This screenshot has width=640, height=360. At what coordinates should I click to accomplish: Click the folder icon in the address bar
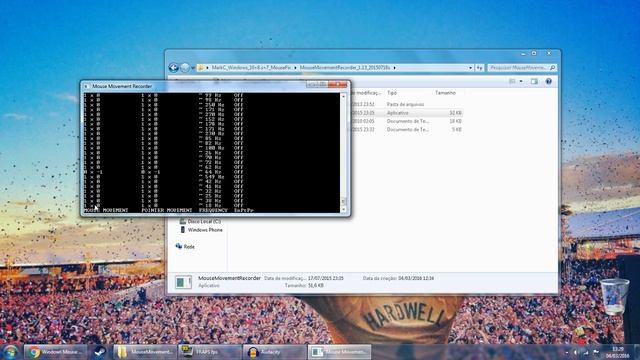pyautogui.click(x=201, y=68)
